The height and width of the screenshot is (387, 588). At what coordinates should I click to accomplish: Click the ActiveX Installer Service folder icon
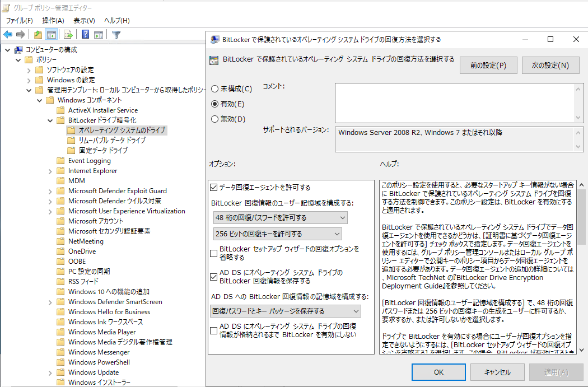click(x=60, y=110)
